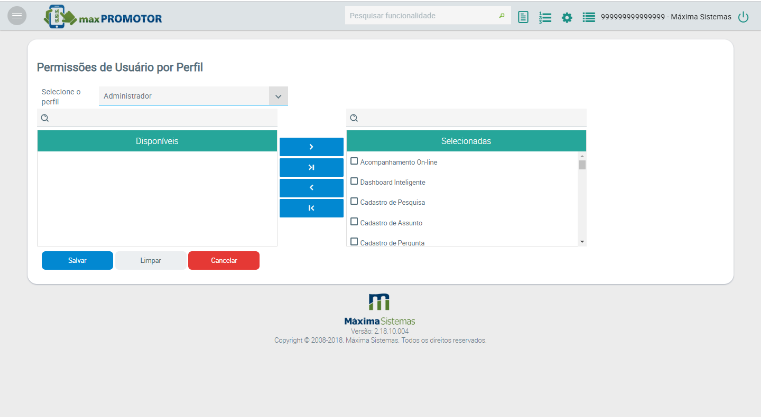This screenshot has height=418, width=761.
Task: Open the Administrador profile dropdown arrow
Action: coord(278,96)
